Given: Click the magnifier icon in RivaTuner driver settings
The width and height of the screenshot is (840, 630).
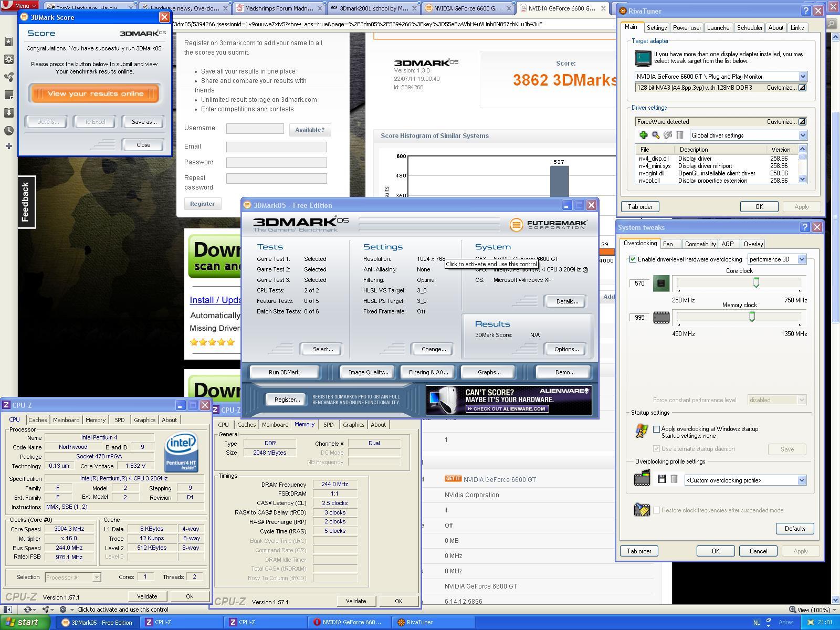Looking at the screenshot, I should point(655,135).
